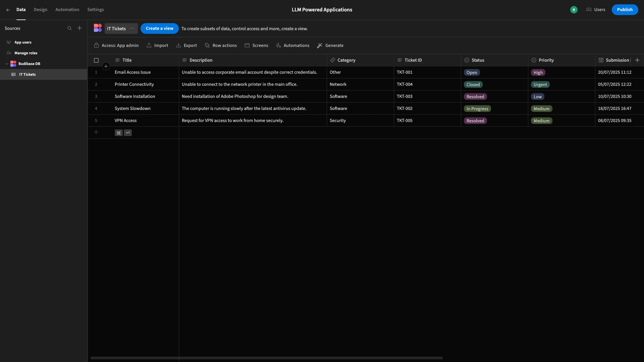Screen dimensions: 644x362
Task: Open the Priority column header menu
Action: pos(561,60)
